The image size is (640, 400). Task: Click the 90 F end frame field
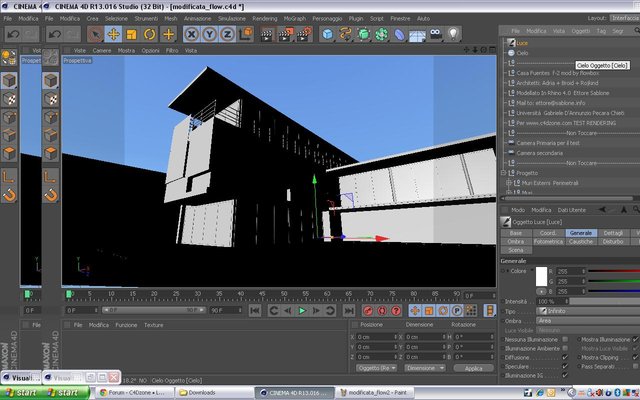(x=226, y=311)
